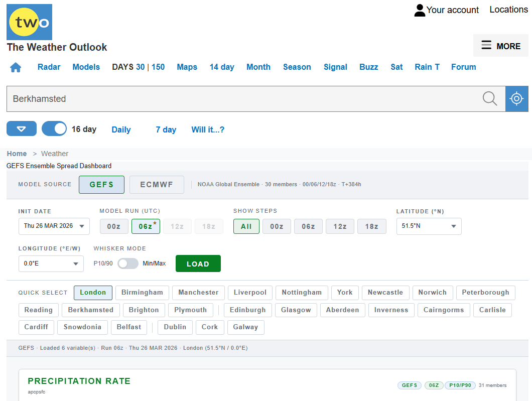Screen dimensions: 532x401
Task: Click the Your account person icon
Action: (x=420, y=10)
